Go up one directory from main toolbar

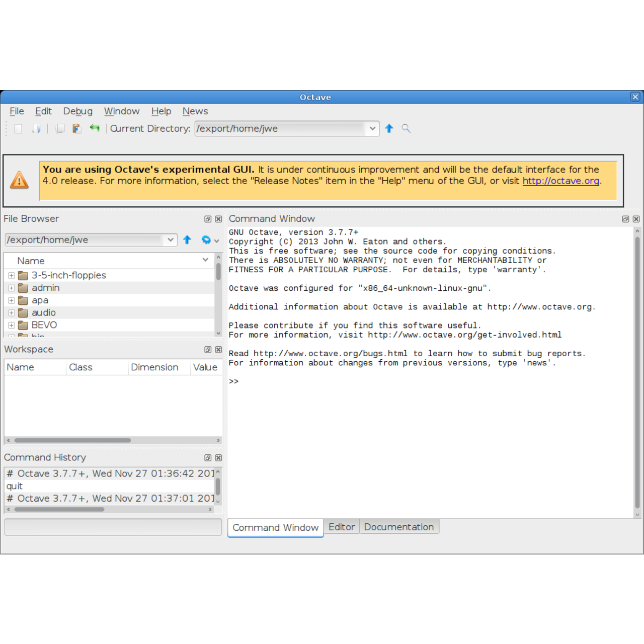point(389,129)
